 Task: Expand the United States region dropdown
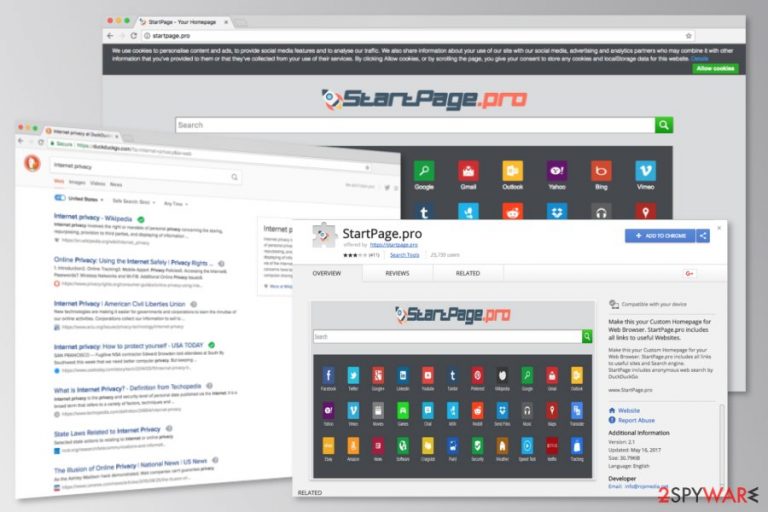(86, 199)
